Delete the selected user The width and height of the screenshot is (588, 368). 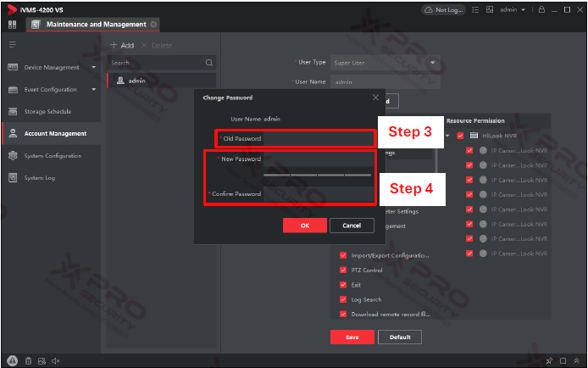coord(157,46)
